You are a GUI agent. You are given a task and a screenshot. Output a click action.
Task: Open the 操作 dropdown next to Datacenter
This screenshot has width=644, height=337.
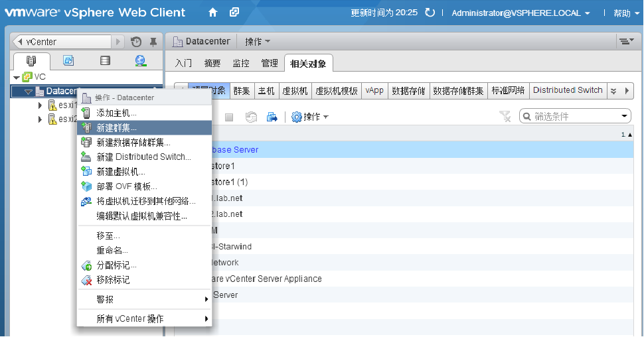(258, 41)
